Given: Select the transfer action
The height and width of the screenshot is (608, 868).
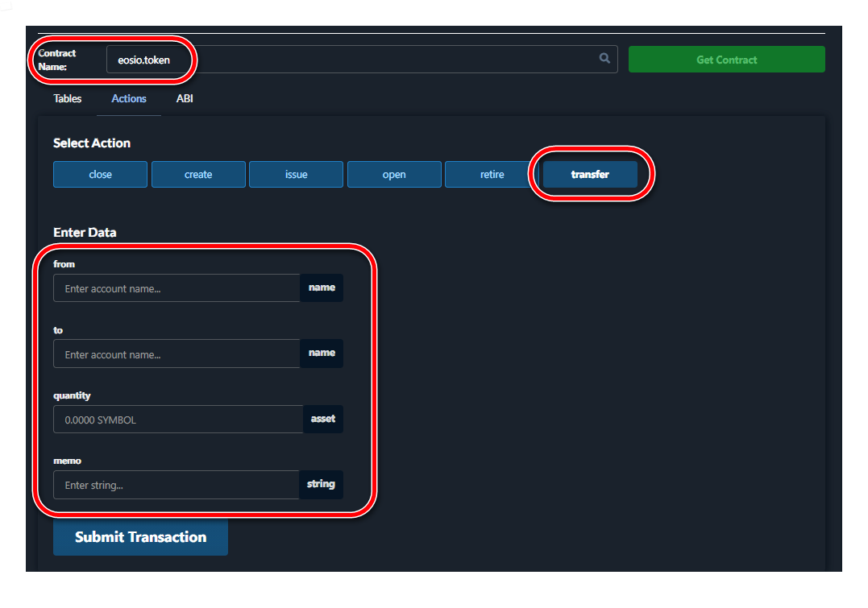Looking at the screenshot, I should 590,174.
